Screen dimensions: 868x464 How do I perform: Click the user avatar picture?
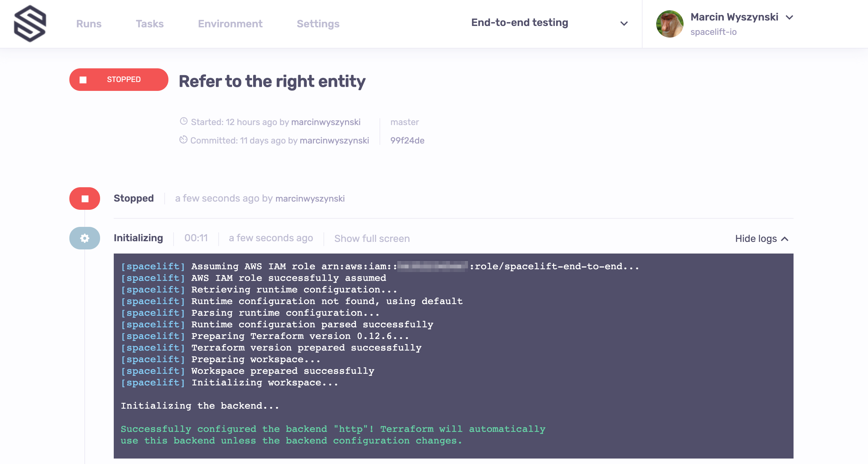(x=669, y=24)
